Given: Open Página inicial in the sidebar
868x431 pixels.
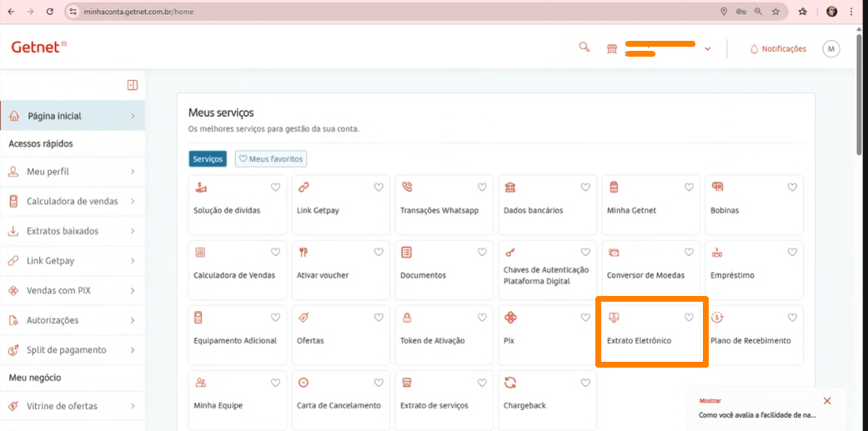Looking at the screenshot, I should (73, 116).
